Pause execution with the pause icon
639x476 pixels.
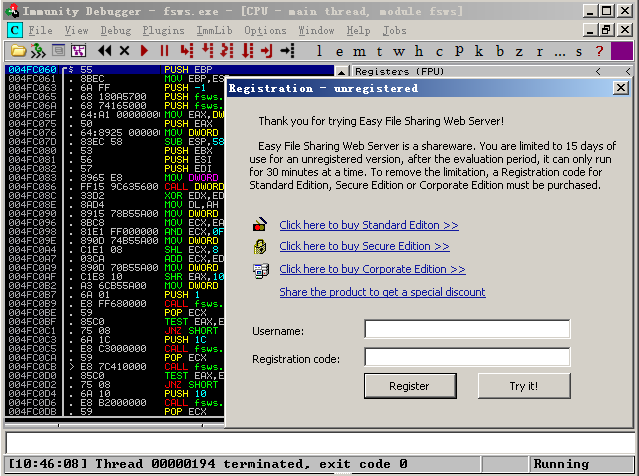click(164, 51)
